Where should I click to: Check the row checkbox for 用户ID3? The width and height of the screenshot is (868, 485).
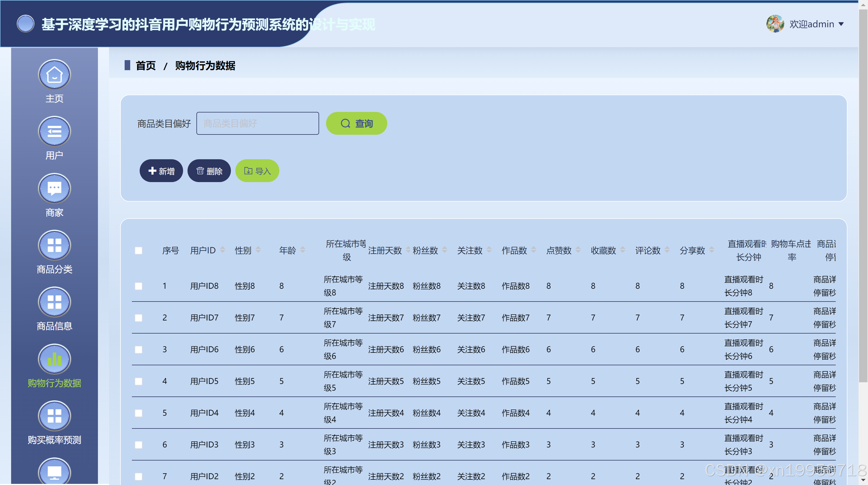click(x=139, y=445)
